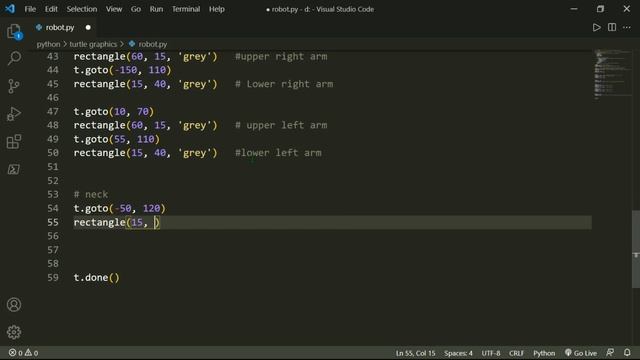Click the feedback icon in status bar
640x360 pixels.
pyautogui.click(x=610, y=352)
